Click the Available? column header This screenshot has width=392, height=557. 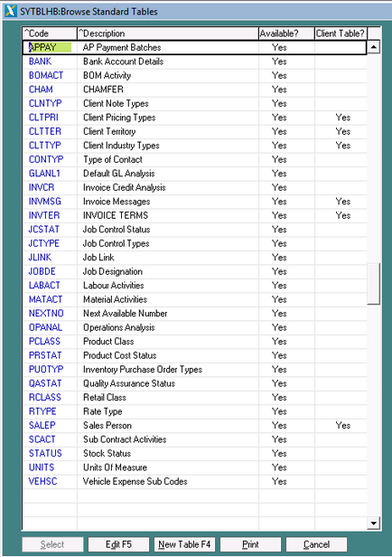click(x=286, y=33)
